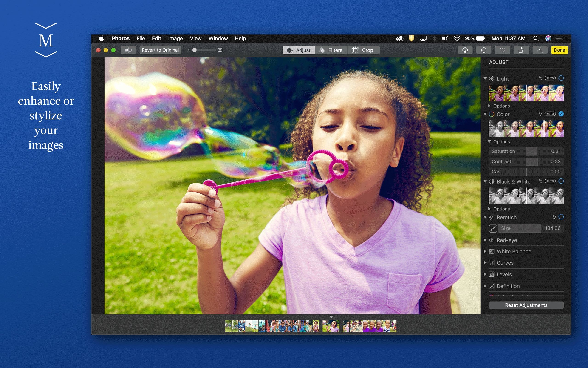The height and width of the screenshot is (368, 588).
Task: Collapse the Retouch section
Action: pyautogui.click(x=485, y=217)
